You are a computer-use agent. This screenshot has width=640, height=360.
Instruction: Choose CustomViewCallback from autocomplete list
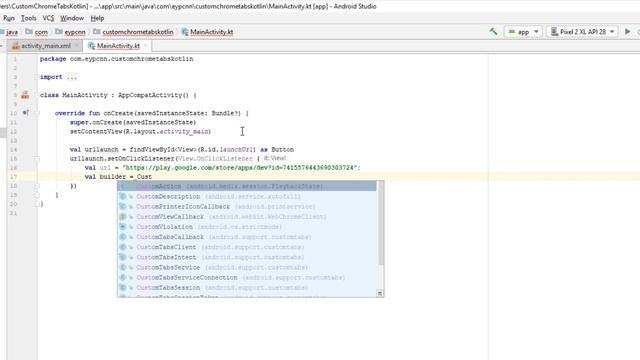pos(247,217)
